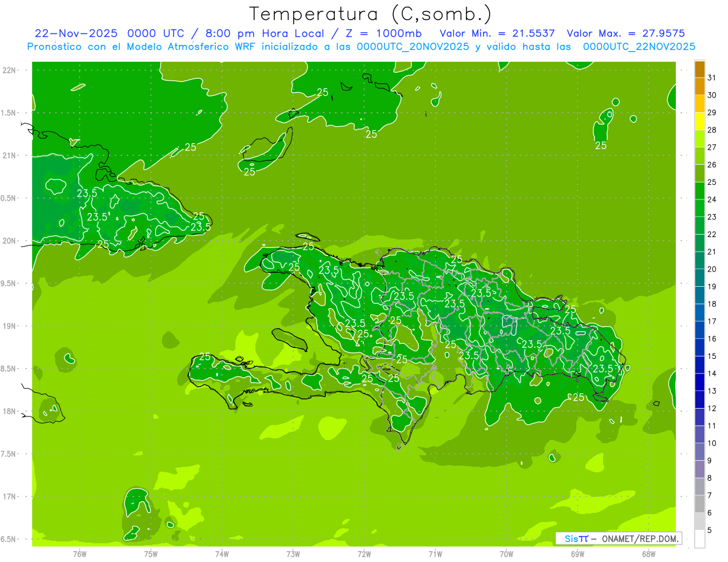Click the '21N' latitude axis label
The height and width of the screenshot is (562, 728).
point(9,155)
